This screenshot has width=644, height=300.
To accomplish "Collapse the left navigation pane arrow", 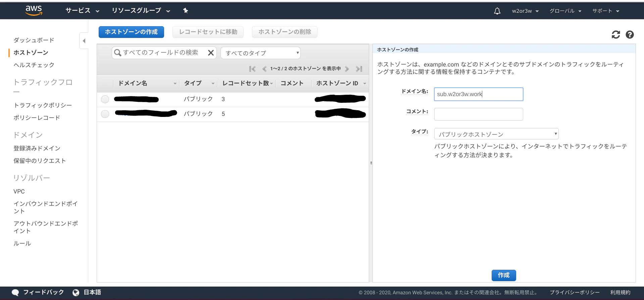I will (84, 41).
